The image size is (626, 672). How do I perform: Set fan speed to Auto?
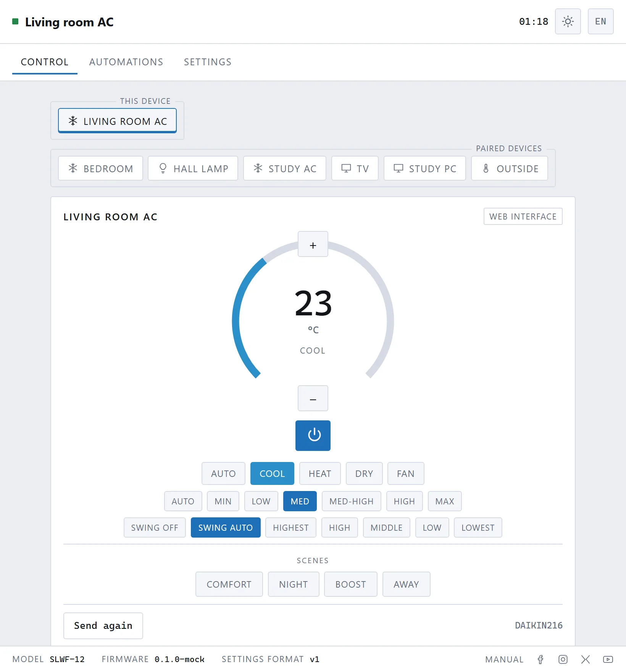(x=183, y=501)
